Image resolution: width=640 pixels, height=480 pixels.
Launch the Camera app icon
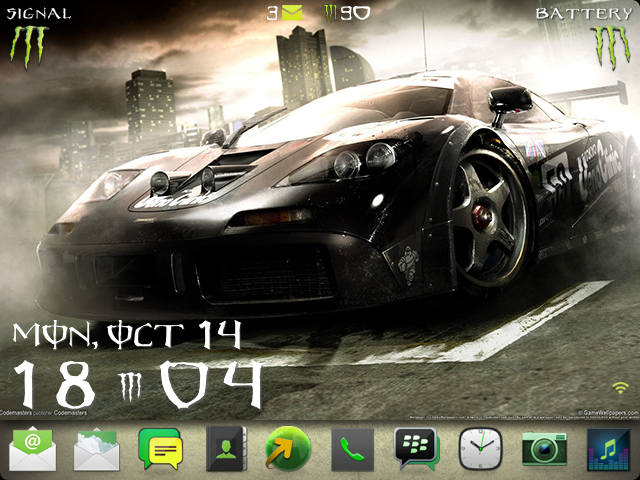544,449
